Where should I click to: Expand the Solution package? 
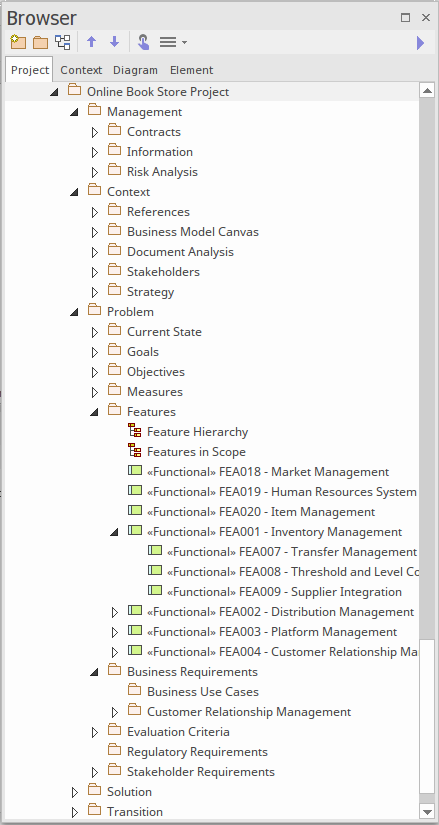pyautogui.click(x=75, y=792)
